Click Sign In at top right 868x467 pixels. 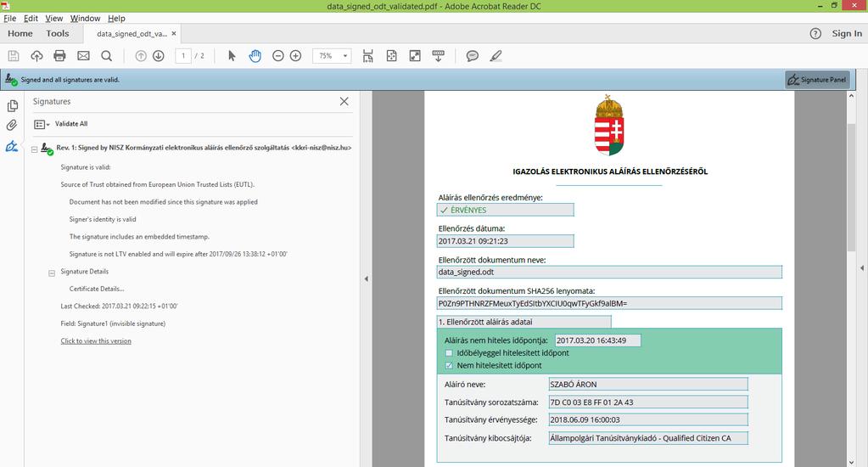[847, 34]
